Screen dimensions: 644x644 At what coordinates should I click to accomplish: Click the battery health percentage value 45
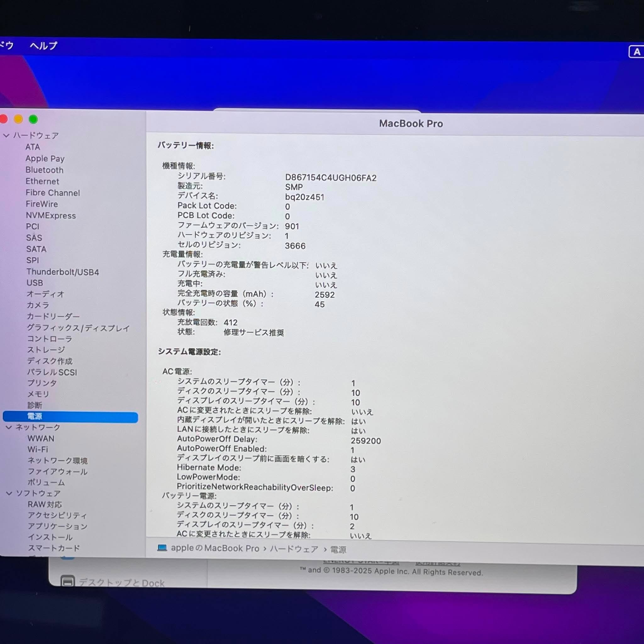click(x=320, y=304)
